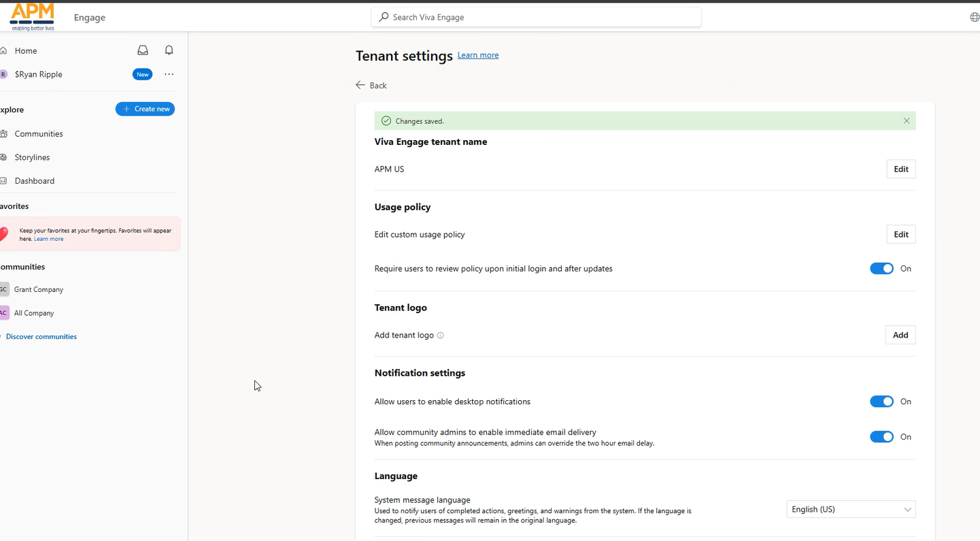
Task: Click Add for tenant logo
Action: pyautogui.click(x=900, y=335)
